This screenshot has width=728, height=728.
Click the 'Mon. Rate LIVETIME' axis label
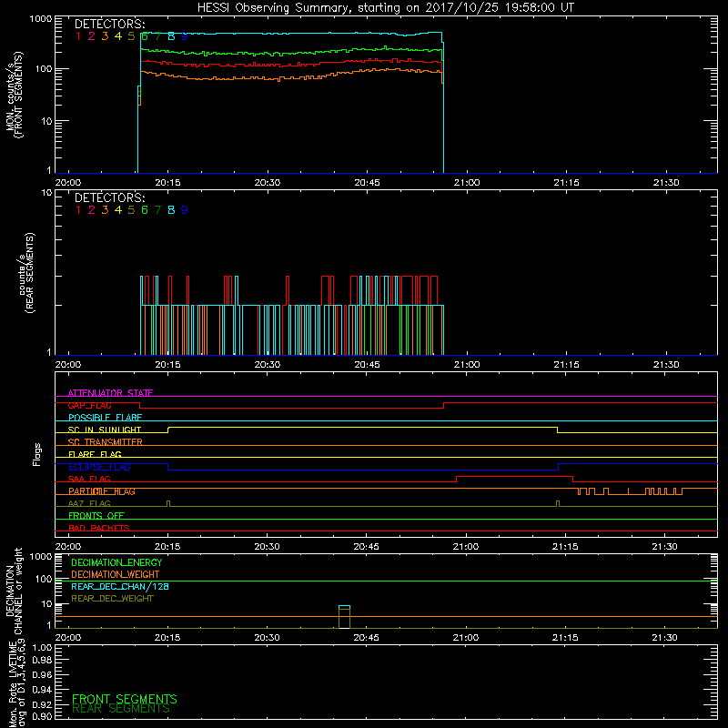click(15, 684)
